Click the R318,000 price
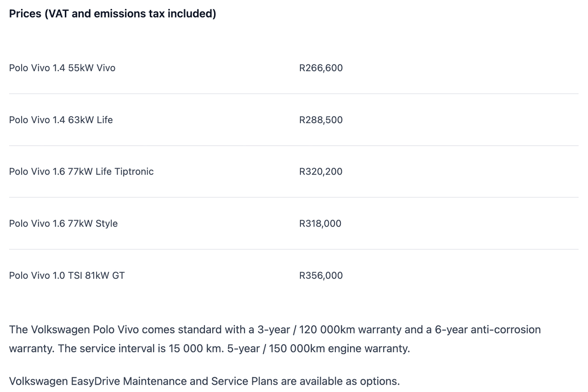 click(320, 223)
